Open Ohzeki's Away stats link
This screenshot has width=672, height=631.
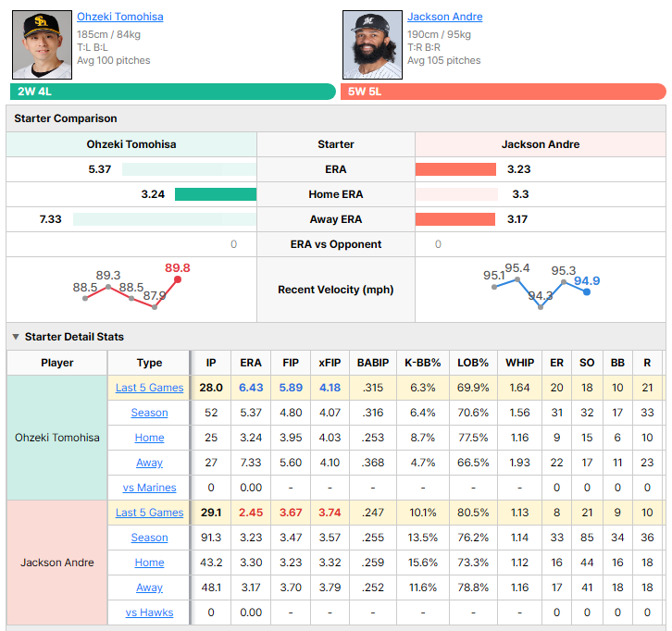[x=150, y=463]
